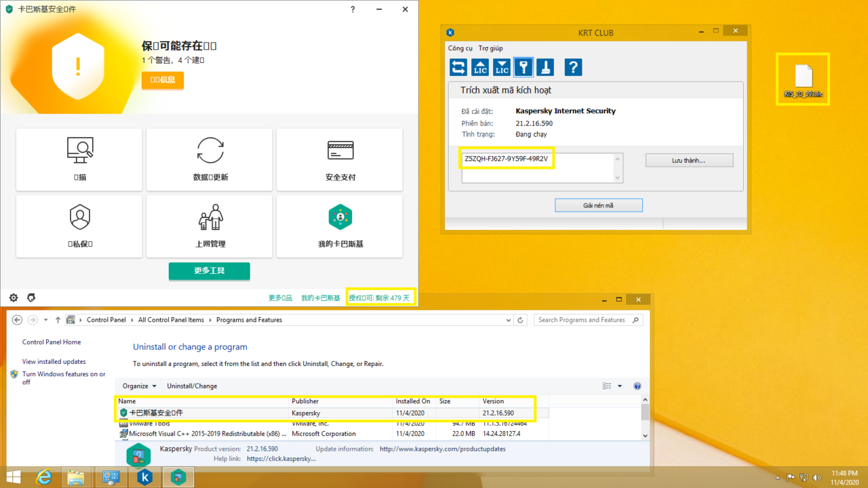Select the Kaspersky program row in the list

pos(332,413)
